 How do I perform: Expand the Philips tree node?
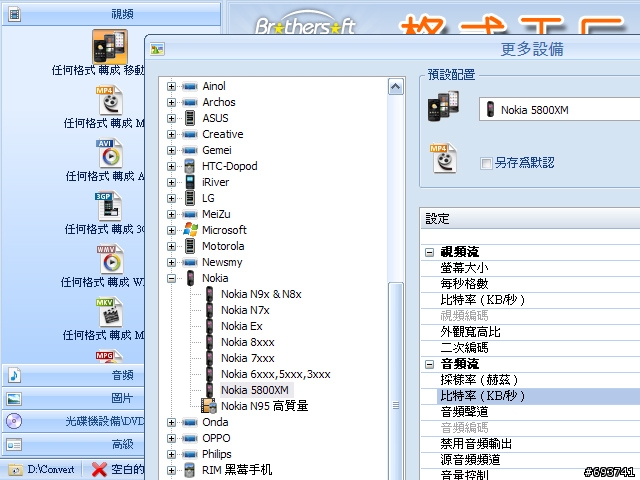(x=171, y=454)
